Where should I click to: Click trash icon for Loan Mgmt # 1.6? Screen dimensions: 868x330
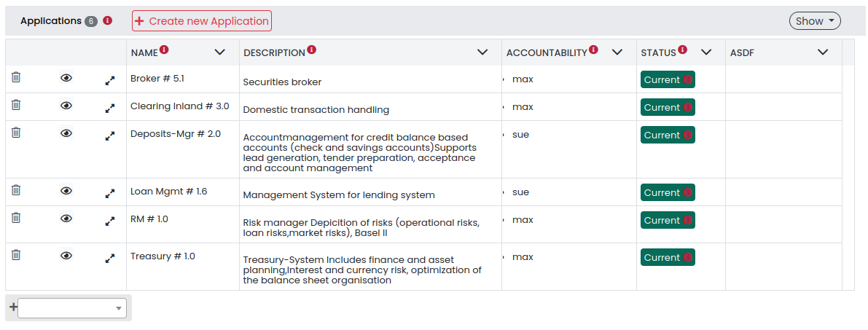coord(16,190)
